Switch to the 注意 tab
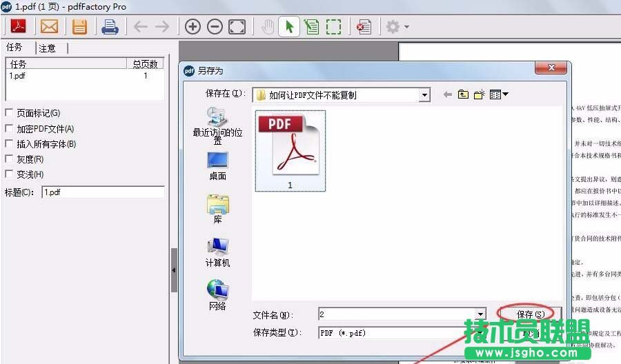Screen dimensions: 621x364 pyautogui.click(x=47, y=48)
